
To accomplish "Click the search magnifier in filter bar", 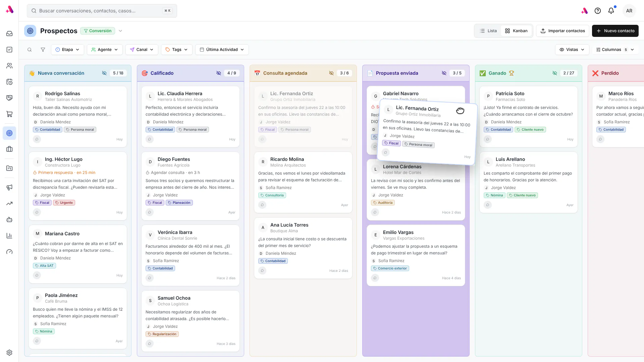I will point(30,50).
